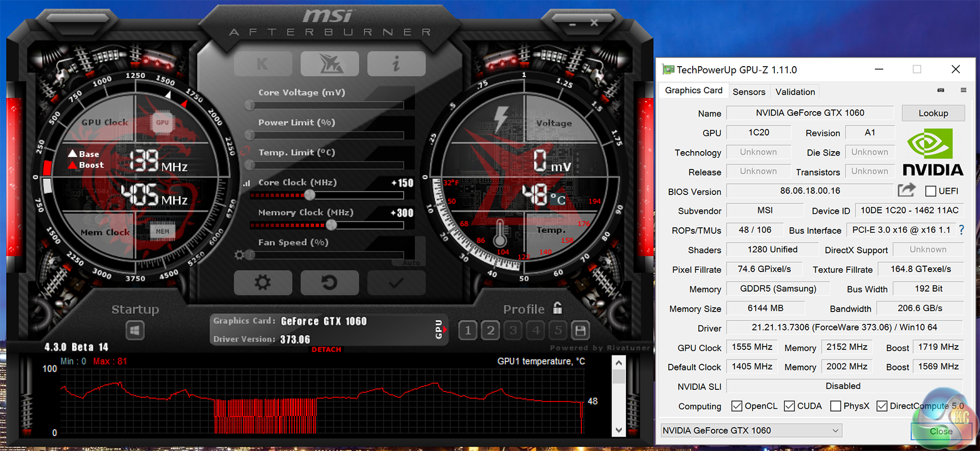Click the Memory Size value 6144 MB
The image size is (980, 451).
click(x=765, y=308)
